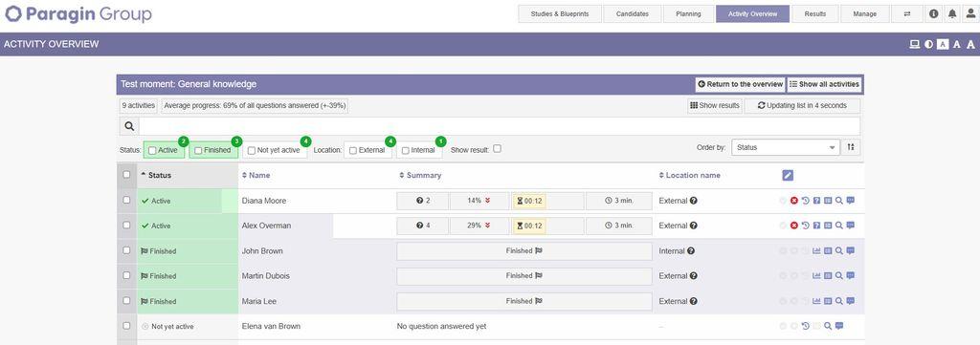
Task: Open the Studies & Blueprints tab
Action: click(560, 13)
